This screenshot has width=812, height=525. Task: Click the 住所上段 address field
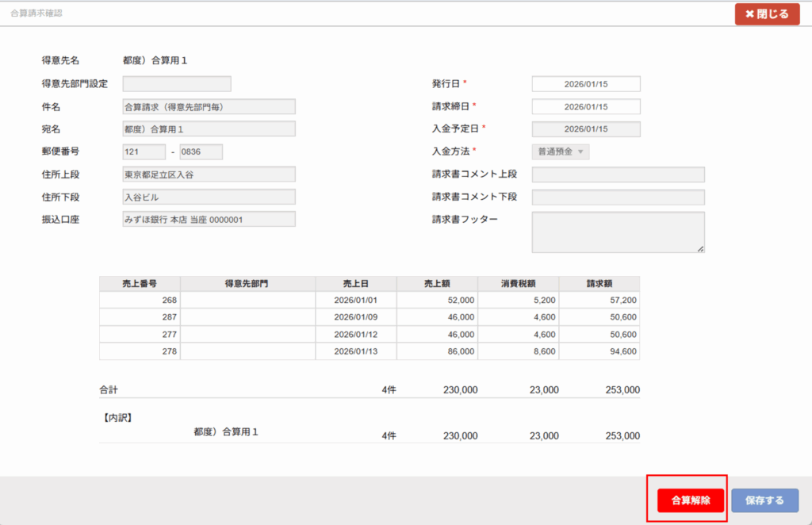[209, 174]
